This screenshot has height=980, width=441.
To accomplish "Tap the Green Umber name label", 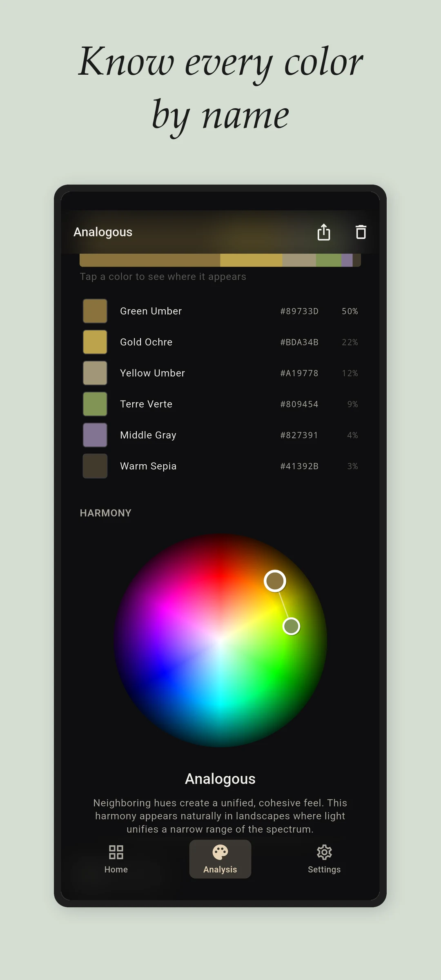I will click(151, 311).
